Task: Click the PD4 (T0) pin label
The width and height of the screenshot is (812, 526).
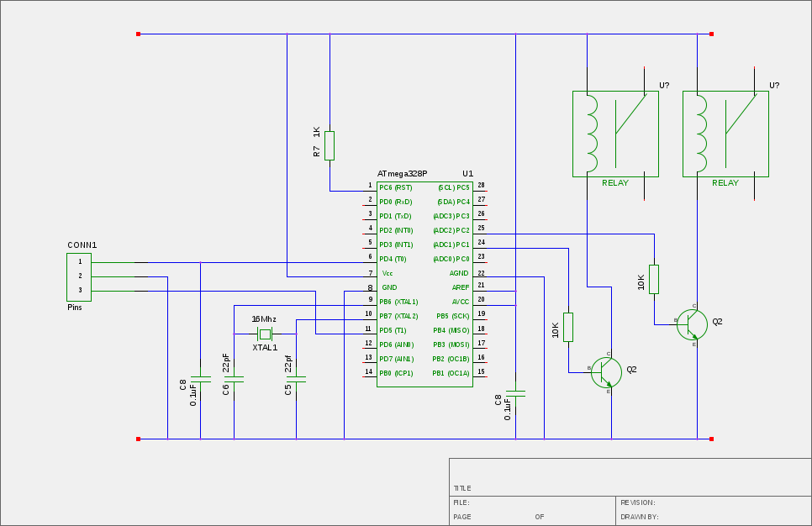Action: (393, 259)
